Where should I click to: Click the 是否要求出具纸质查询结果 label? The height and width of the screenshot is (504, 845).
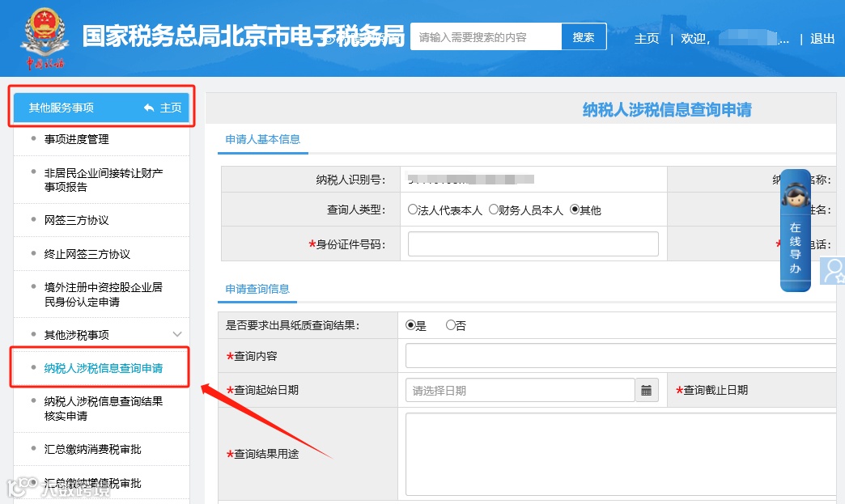292,325
